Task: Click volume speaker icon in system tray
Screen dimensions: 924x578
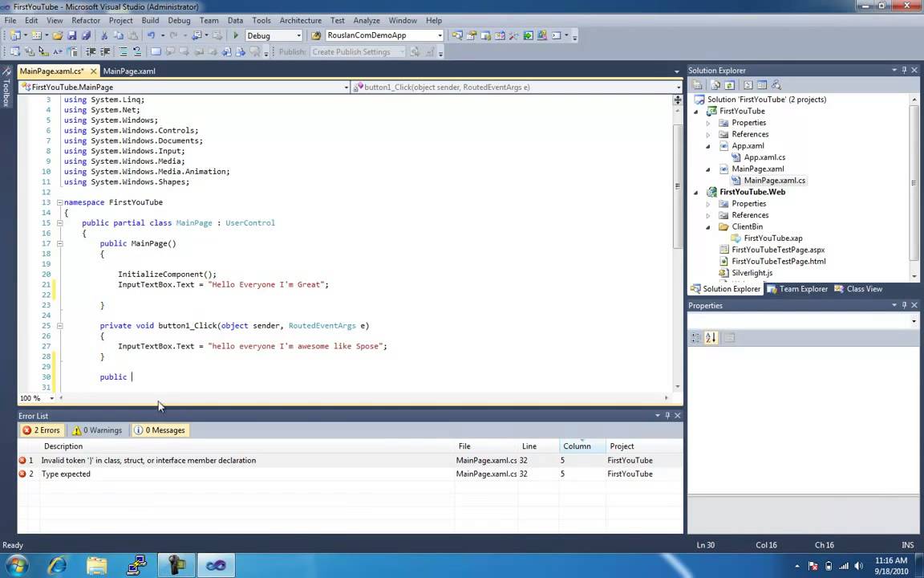Action: point(858,566)
